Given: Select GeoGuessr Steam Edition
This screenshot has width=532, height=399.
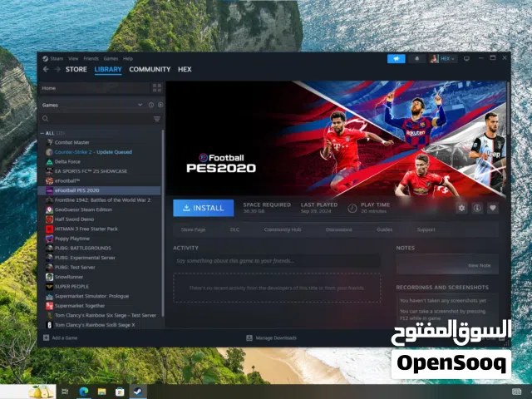Looking at the screenshot, I should 100,209.
